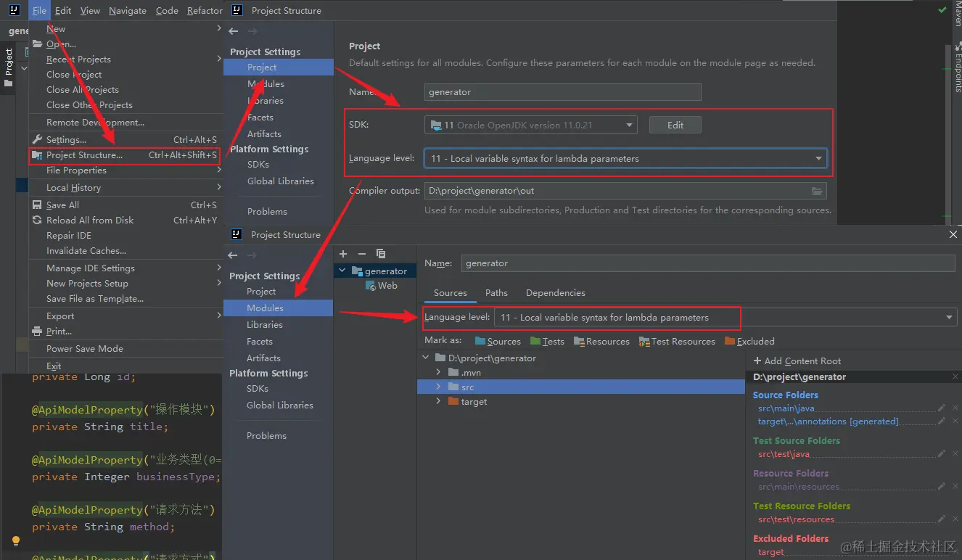Image resolution: width=962 pixels, height=560 pixels.
Task: Switch to the Dependencies tab
Action: pyautogui.click(x=555, y=292)
